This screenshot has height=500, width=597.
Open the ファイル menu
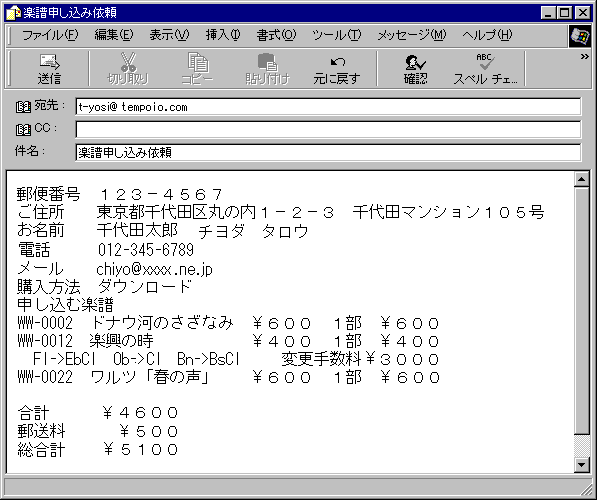coord(50,35)
